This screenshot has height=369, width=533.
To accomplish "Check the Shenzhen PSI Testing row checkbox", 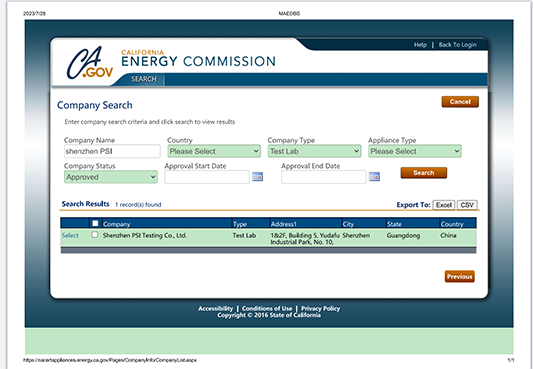I will (95, 235).
